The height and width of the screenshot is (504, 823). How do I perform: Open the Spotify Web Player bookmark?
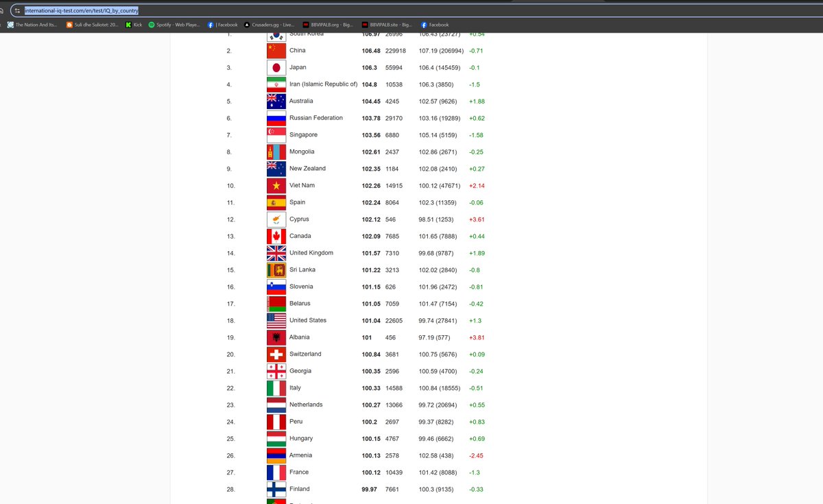click(x=174, y=25)
